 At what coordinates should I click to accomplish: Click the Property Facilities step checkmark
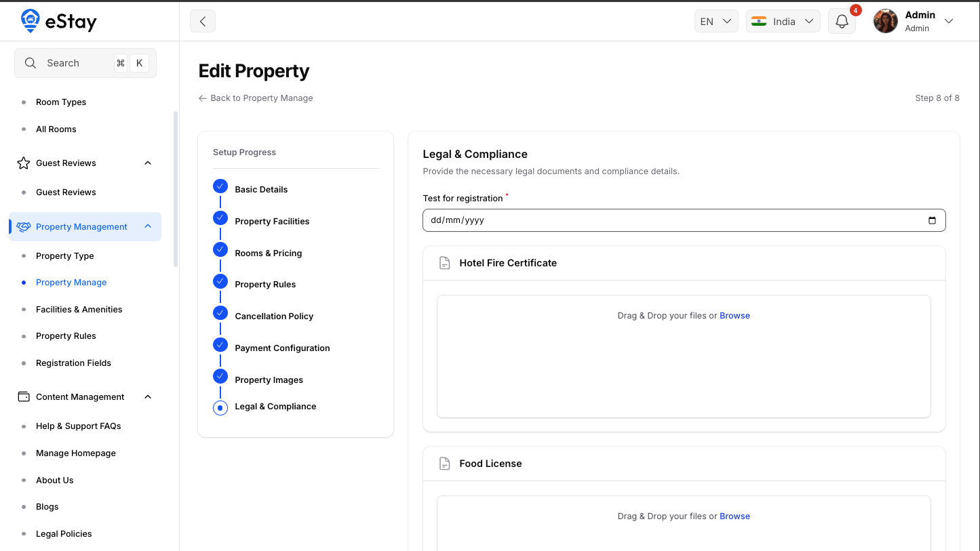tap(220, 218)
